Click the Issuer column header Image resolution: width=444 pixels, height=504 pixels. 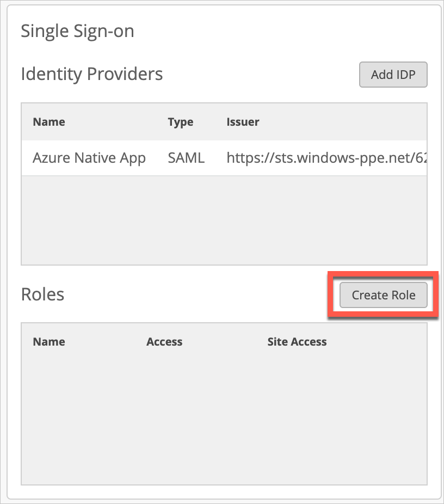[x=243, y=122]
